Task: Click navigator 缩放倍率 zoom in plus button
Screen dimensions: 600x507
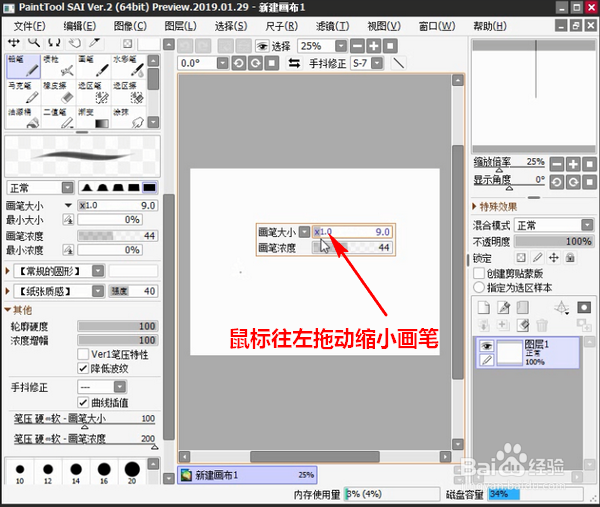Action: click(x=573, y=165)
